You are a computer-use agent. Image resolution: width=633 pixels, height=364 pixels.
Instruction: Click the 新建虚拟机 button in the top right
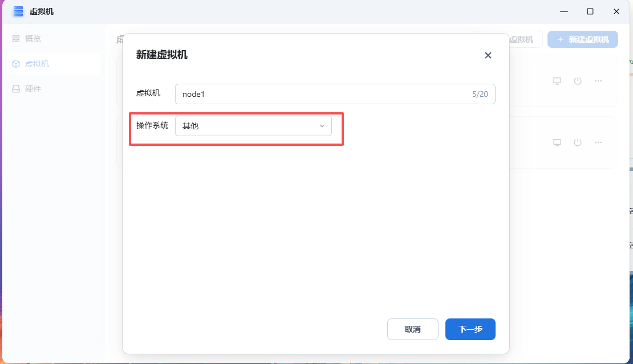(582, 39)
